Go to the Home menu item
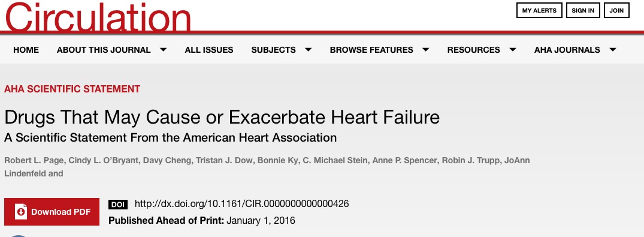This screenshot has width=644, height=237. [26, 50]
